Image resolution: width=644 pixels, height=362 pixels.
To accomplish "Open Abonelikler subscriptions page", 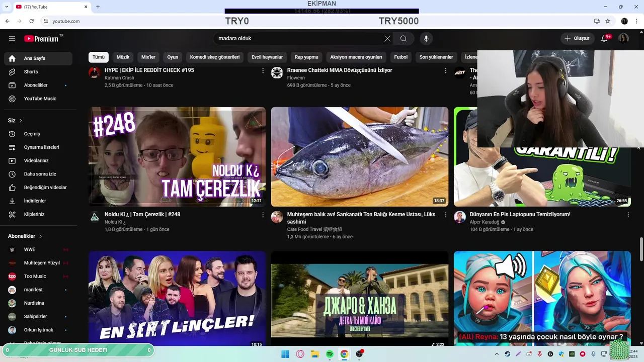I will (38, 85).
